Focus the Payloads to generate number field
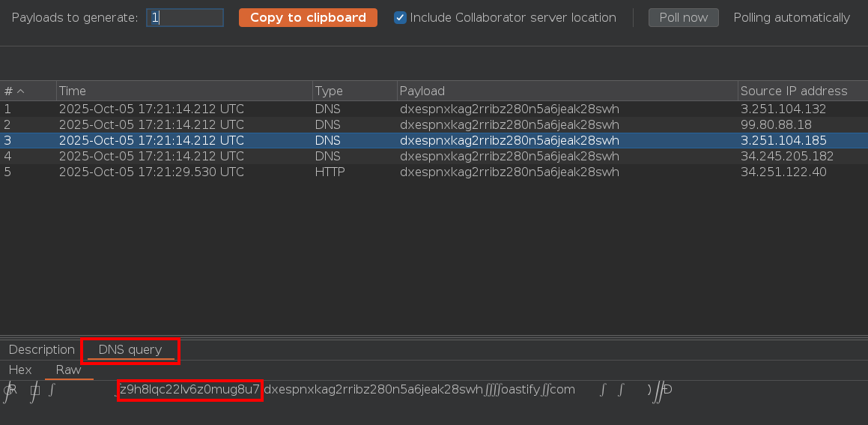The width and height of the screenshot is (868, 425). tap(185, 17)
